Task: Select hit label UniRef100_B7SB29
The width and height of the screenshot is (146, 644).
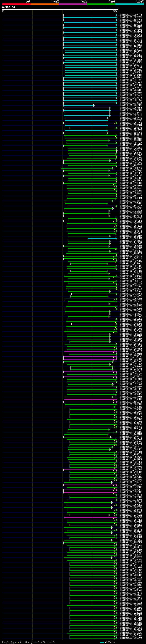Action: (131, 633)
